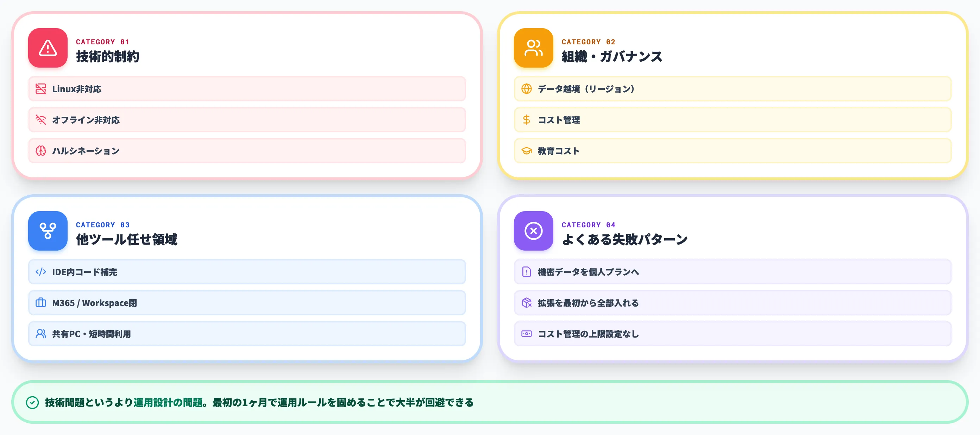The image size is (980, 435).
Task: Click the server-off icon beside Linux非対応
Action: click(x=41, y=89)
